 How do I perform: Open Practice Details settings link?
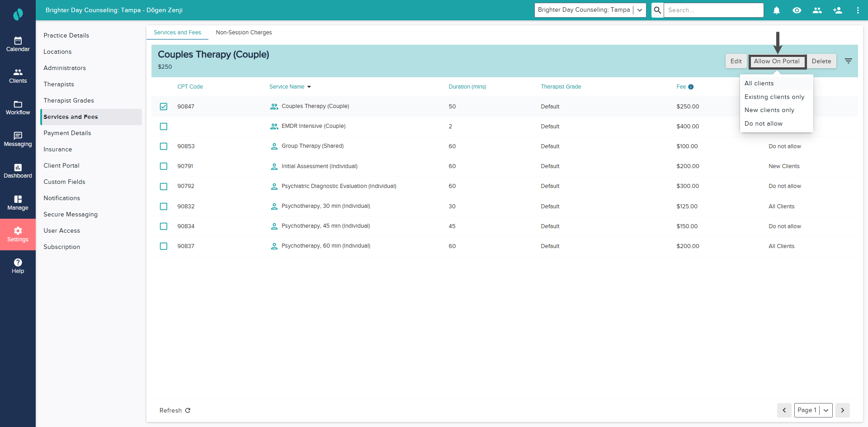click(x=66, y=35)
